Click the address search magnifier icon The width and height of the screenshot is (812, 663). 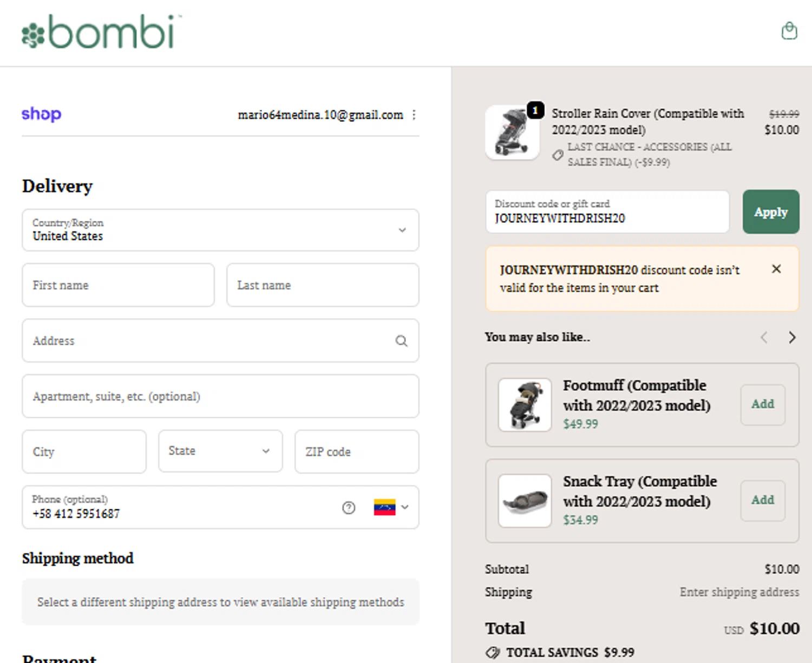401,341
